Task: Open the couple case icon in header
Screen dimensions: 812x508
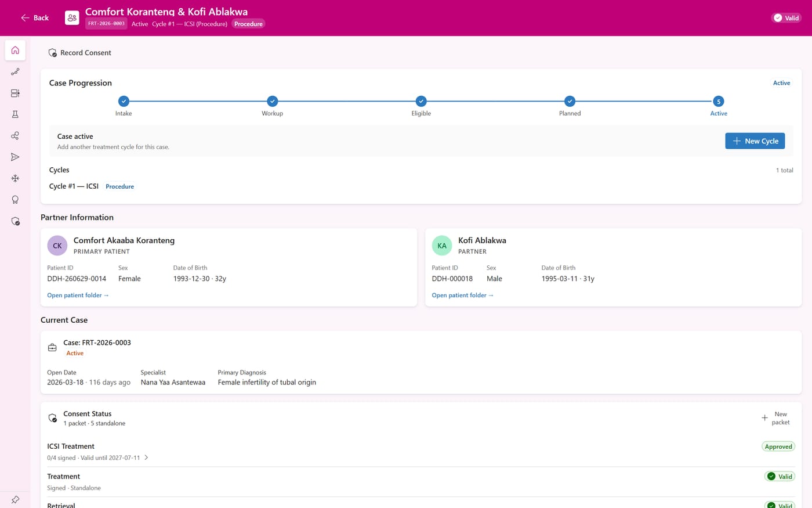Action: pyautogui.click(x=72, y=18)
